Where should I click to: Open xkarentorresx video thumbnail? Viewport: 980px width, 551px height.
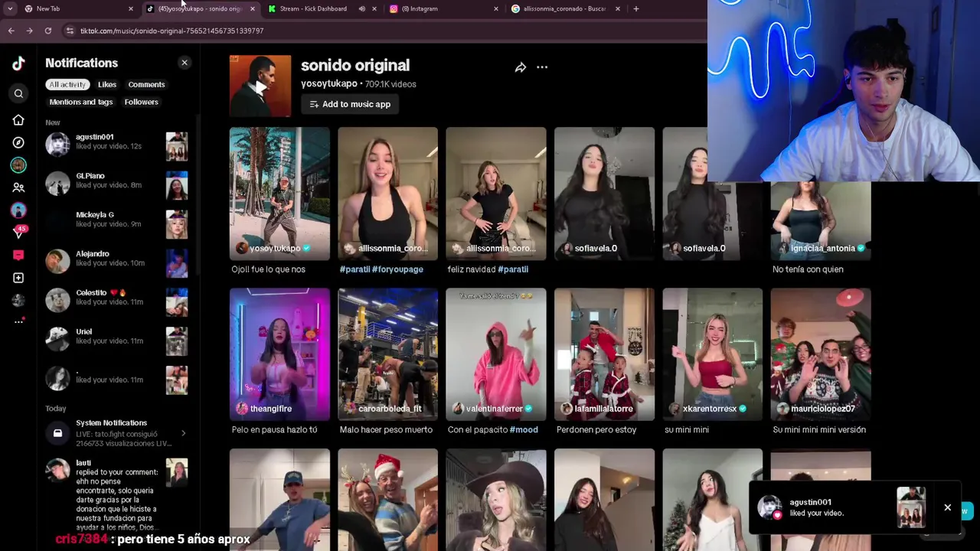tap(712, 354)
